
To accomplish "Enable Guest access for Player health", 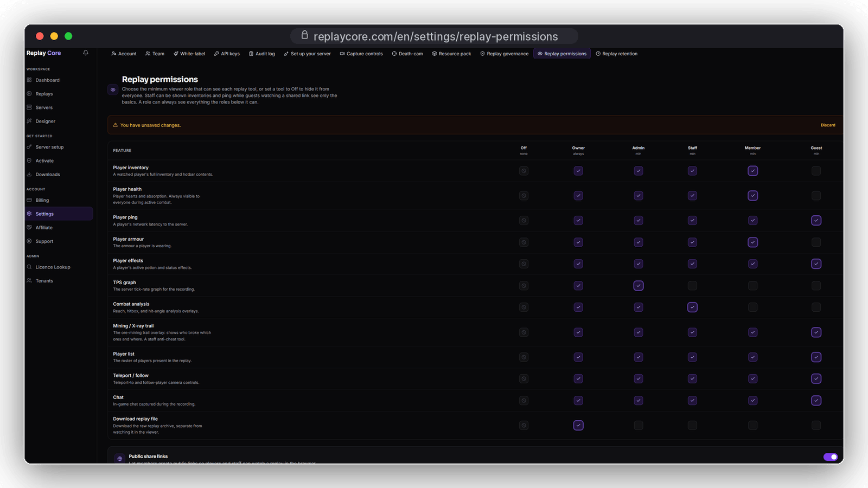I will coord(816,196).
